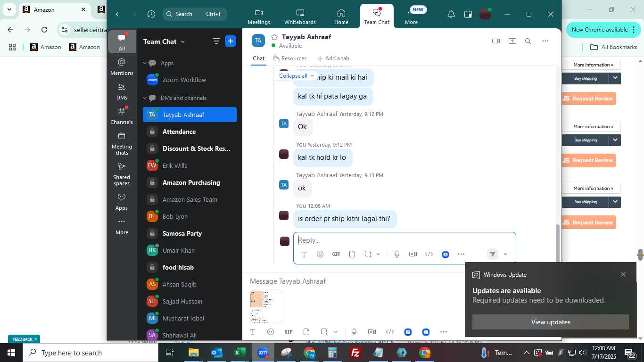Open the Sajjad Hussain chat
644x362 pixels.
click(x=190, y=301)
